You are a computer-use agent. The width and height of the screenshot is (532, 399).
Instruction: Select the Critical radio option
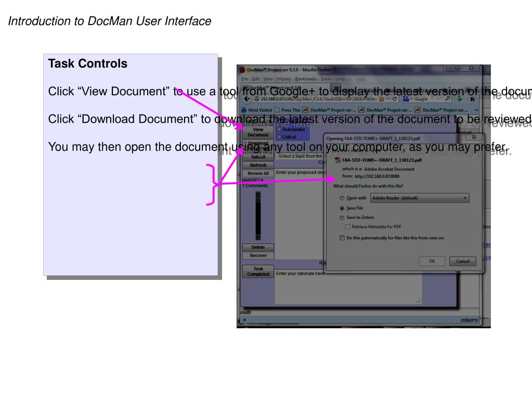[279, 137]
